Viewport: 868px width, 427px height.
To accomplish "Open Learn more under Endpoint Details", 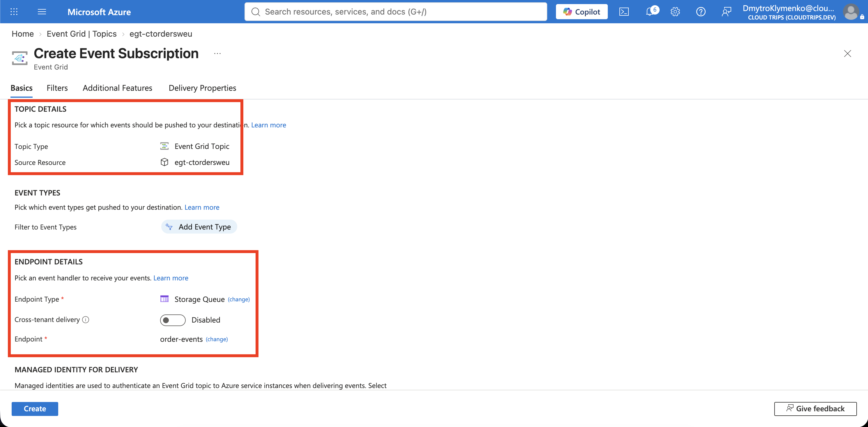I will pos(171,278).
